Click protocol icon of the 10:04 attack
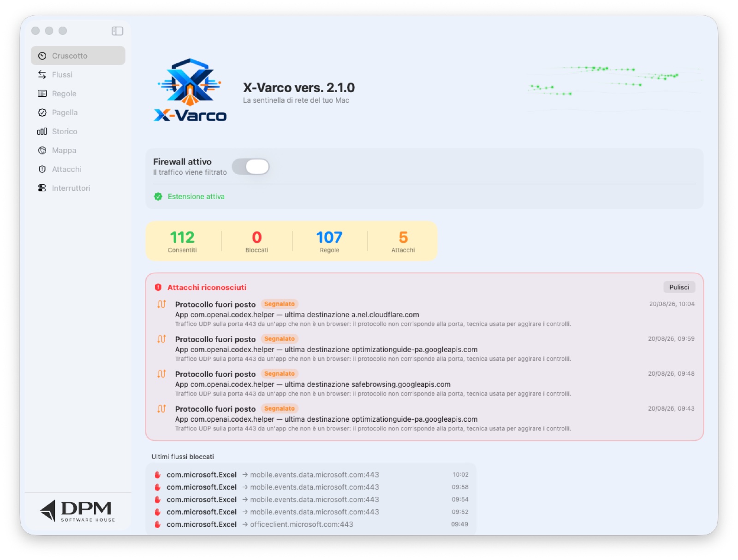Image resolution: width=738 pixels, height=560 pixels. (x=161, y=304)
